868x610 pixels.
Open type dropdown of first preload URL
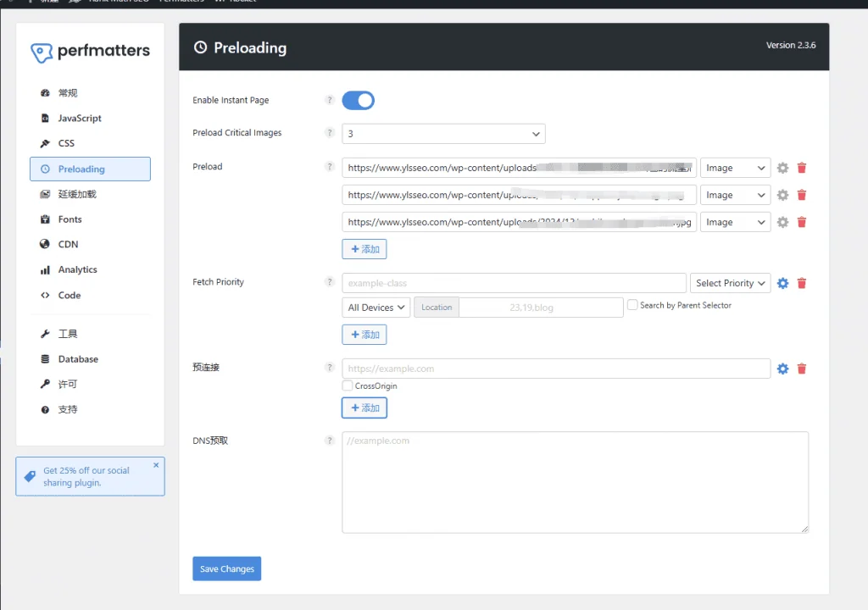(735, 168)
